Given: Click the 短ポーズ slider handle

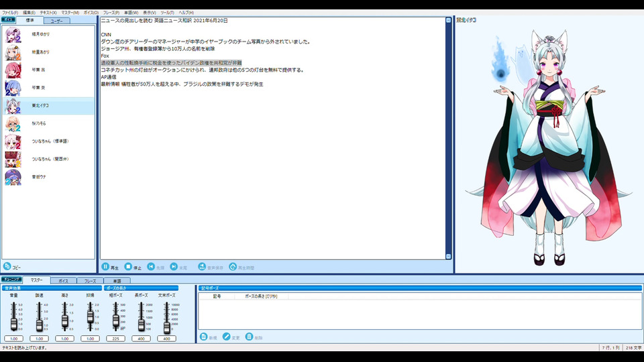Looking at the screenshot, I should click(115, 320).
